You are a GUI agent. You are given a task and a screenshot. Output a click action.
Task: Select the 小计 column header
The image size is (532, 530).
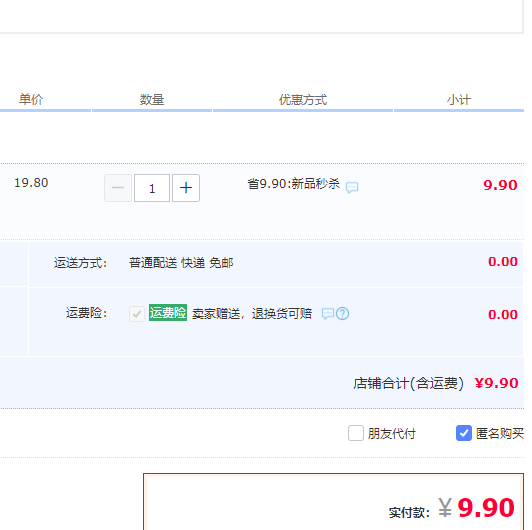[x=459, y=100]
